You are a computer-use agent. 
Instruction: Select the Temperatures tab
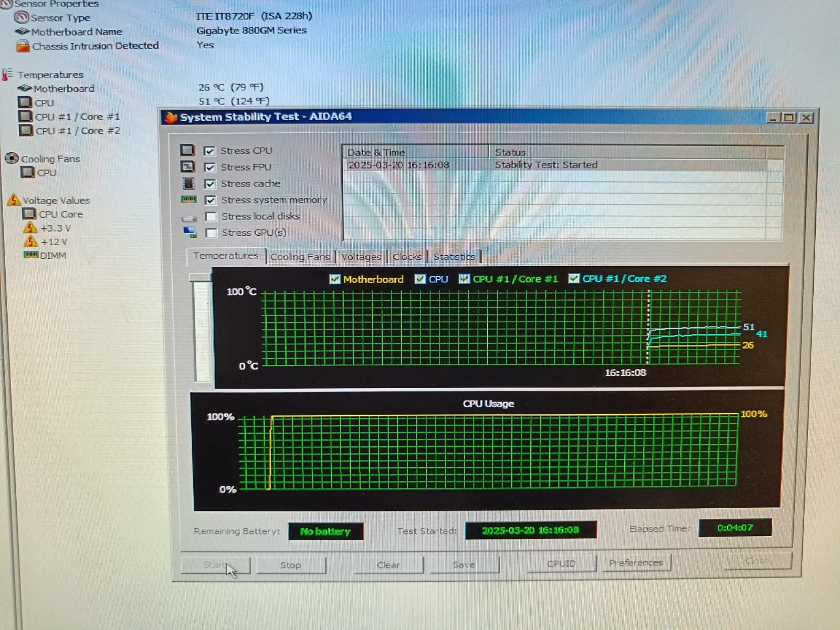226,256
